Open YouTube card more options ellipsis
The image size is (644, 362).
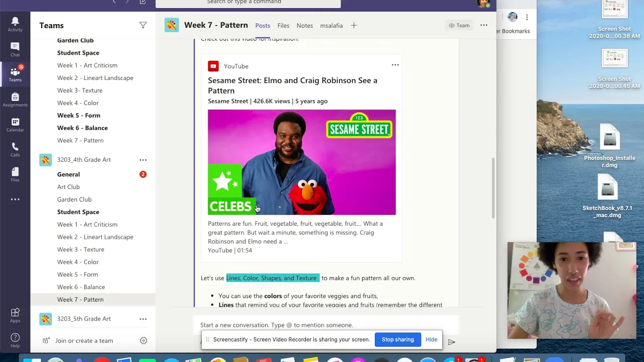(395, 65)
